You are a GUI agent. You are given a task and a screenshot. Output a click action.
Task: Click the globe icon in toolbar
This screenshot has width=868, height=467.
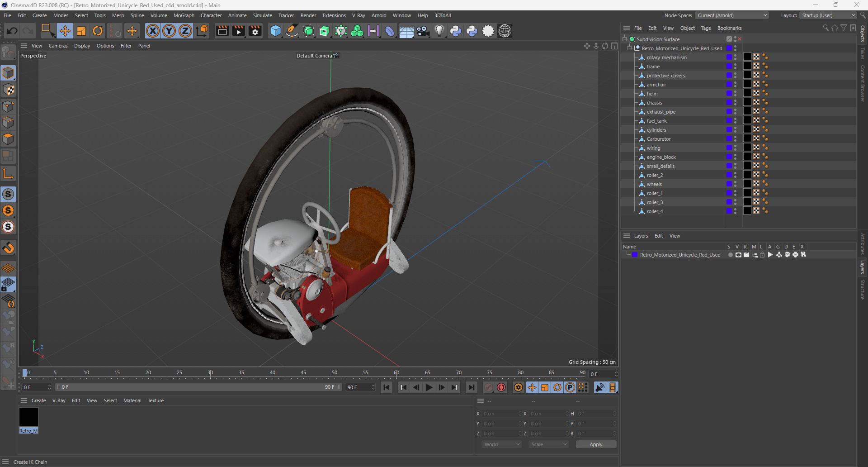point(505,31)
